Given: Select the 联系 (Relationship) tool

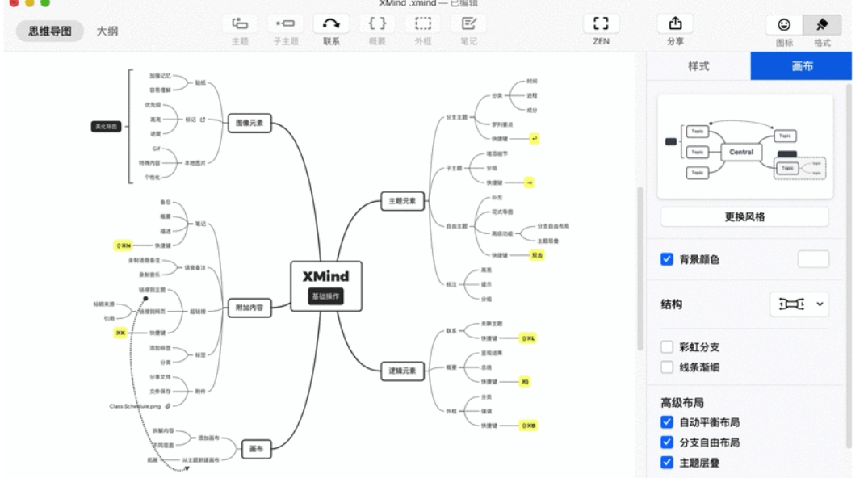Looking at the screenshot, I should pos(331,23).
